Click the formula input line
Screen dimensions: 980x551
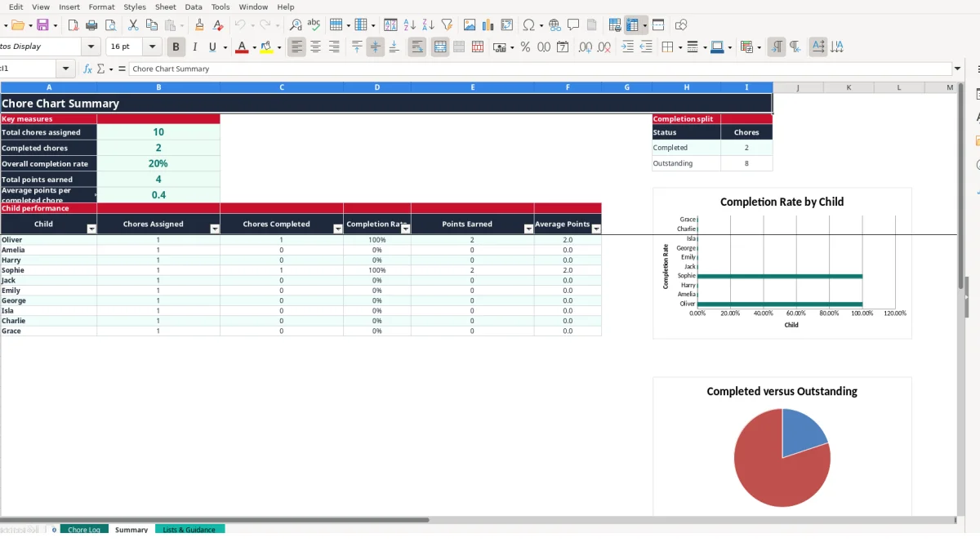[540, 69]
